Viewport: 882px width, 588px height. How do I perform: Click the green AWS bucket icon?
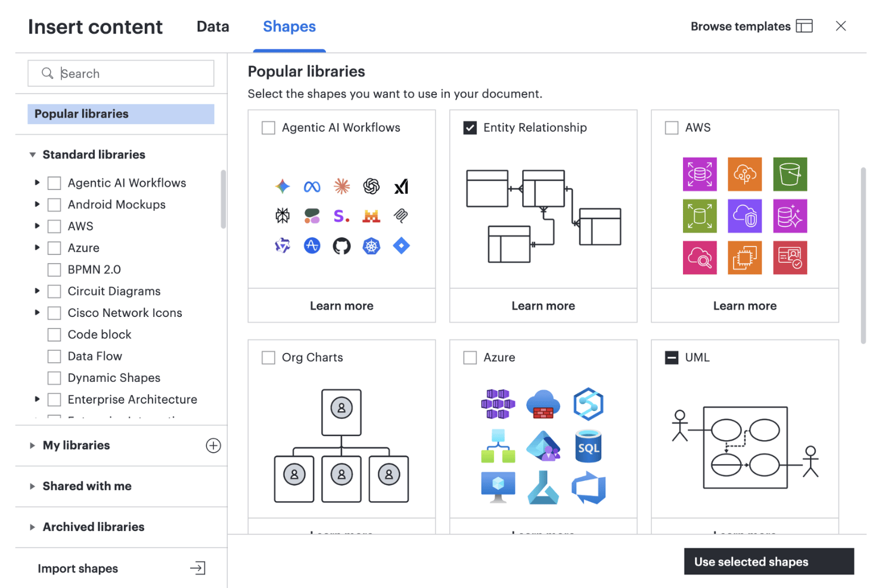pos(790,174)
